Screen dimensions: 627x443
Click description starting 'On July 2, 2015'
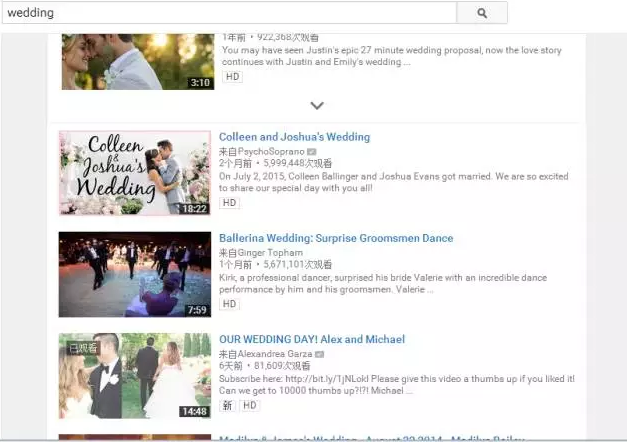tap(393, 182)
